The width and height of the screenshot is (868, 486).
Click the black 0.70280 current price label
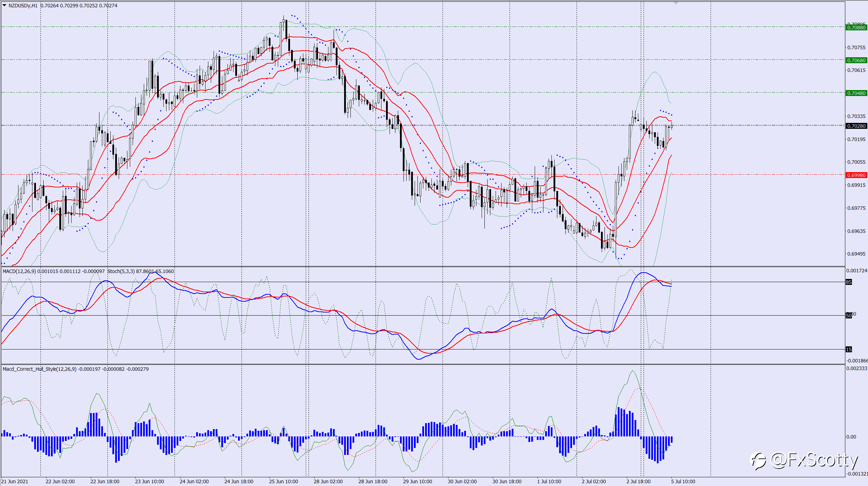856,126
